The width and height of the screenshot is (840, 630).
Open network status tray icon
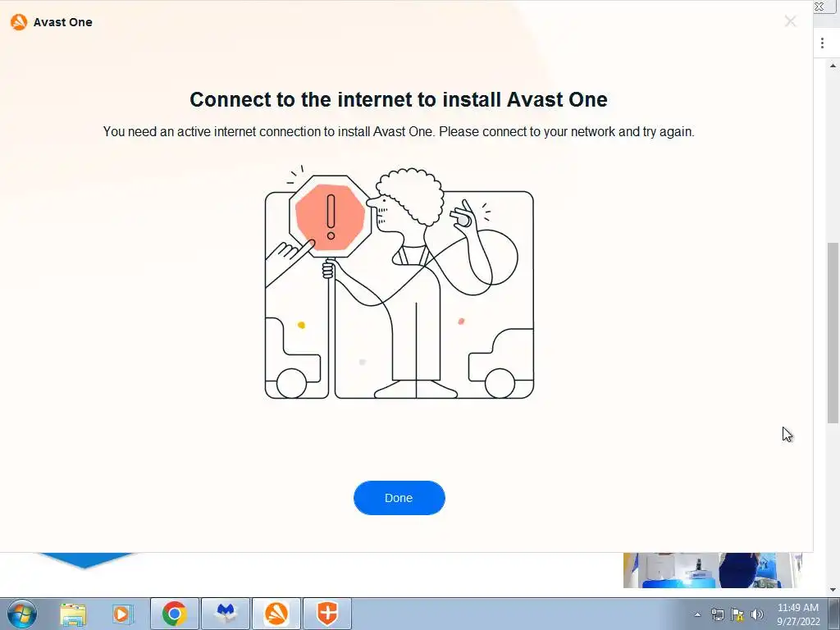(717, 614)
